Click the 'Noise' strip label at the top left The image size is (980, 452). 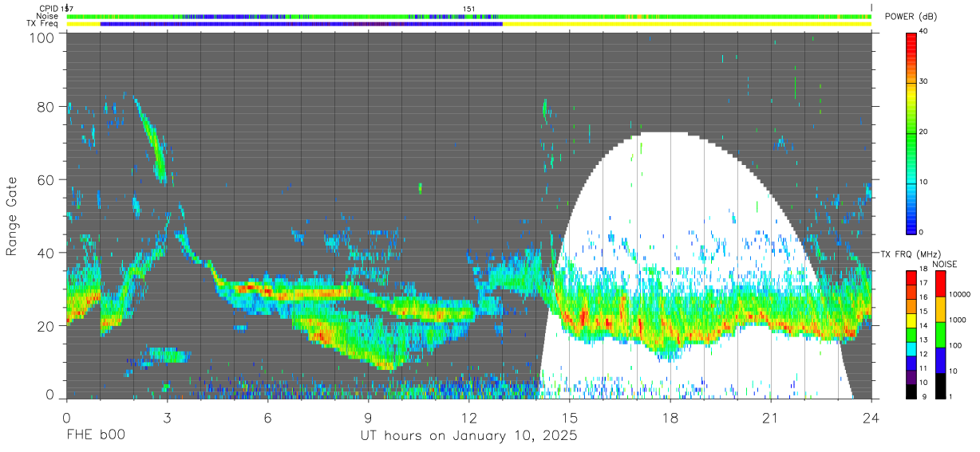[x=47, y=16]
